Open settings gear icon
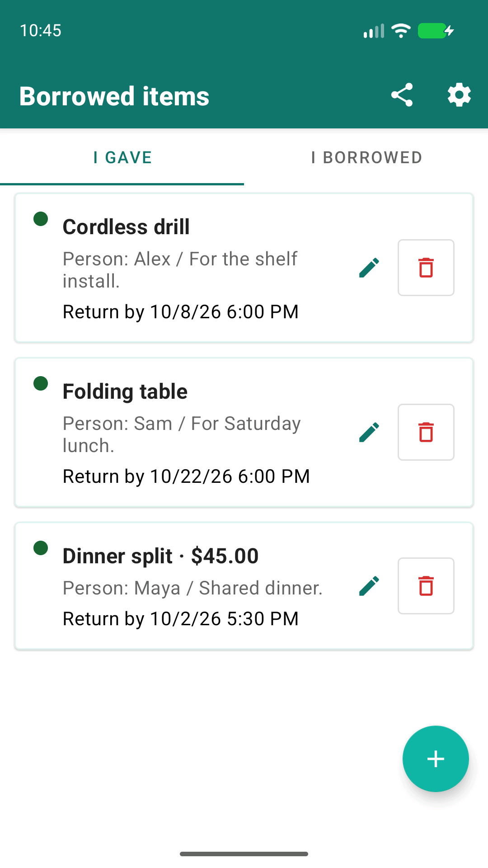Image resolution: width=488 pixels, height=868 pixels. (x=459, y=95)
